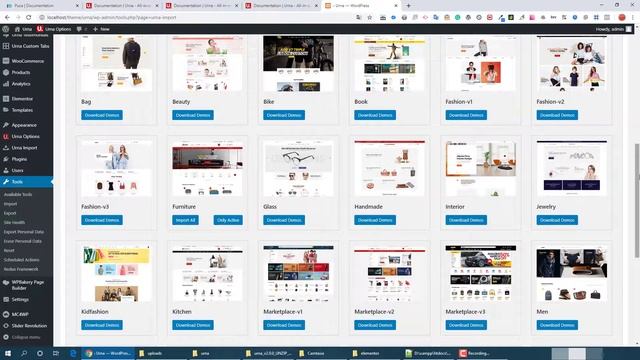Open the Glass demo thumbnail

(298, 168)
